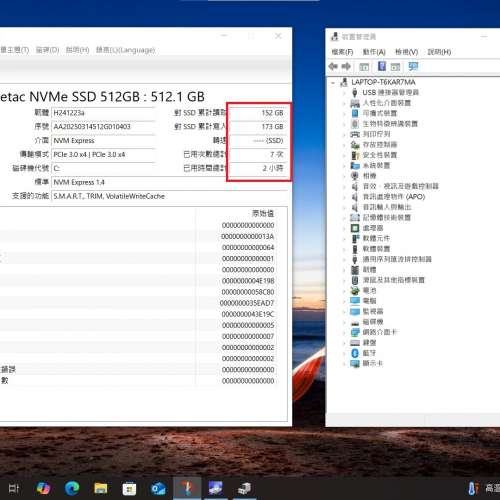
Task: Select the 安全性裝置 tree item
Action: coord(380,155)
